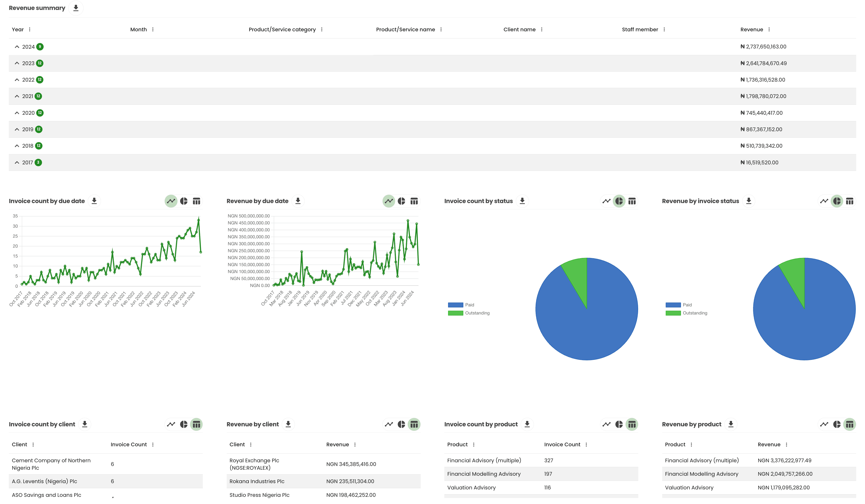Sort by Staff member header
Viewport: 865px width, 504px height.
640,29
